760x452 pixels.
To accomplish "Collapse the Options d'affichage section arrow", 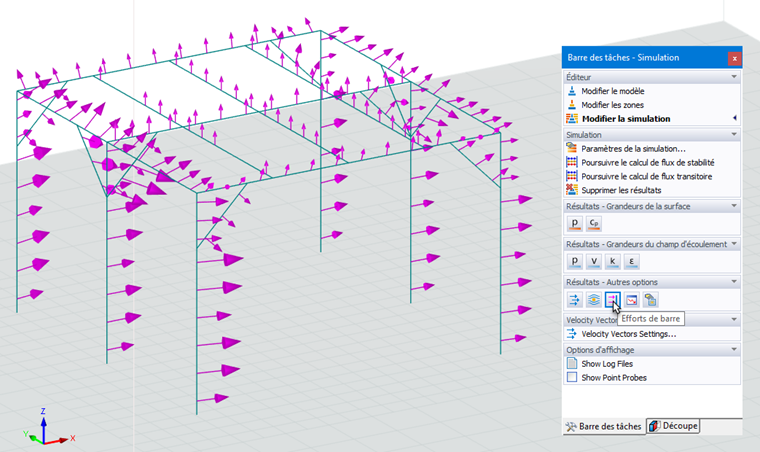I will click(x=734, y=349).
